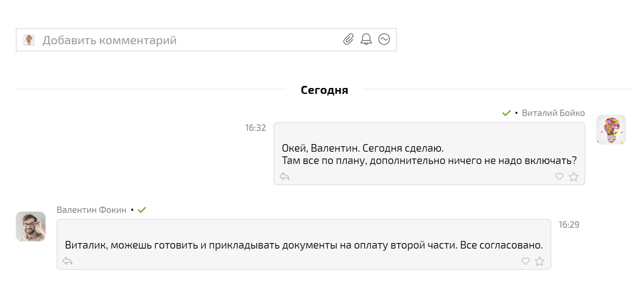Click the 16:29 message timestamp
This screenshot has height=283, width=644.
point(569,225)
